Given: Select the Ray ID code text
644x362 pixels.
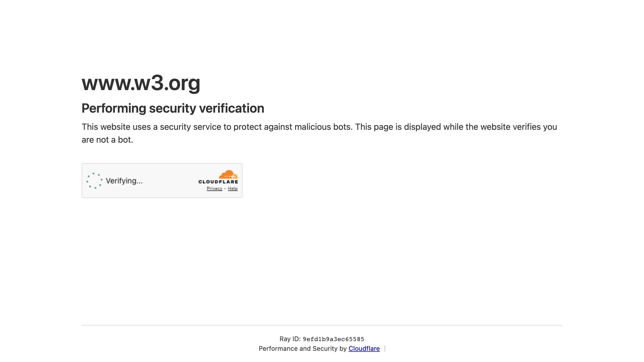Looking at the screenshot, I should coord(333,339).
